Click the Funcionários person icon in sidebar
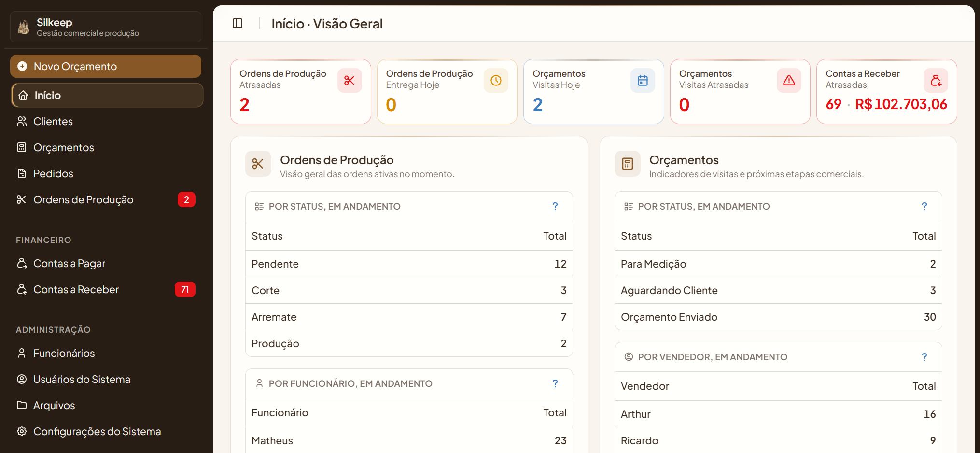This screenshot has height=453, width=980. tap(22, 353)
